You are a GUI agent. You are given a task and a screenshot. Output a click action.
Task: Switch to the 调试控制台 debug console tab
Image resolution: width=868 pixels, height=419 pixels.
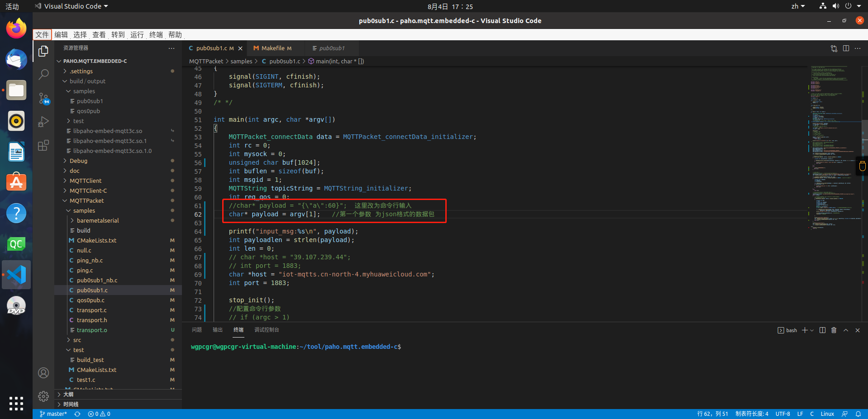point(267,330)
